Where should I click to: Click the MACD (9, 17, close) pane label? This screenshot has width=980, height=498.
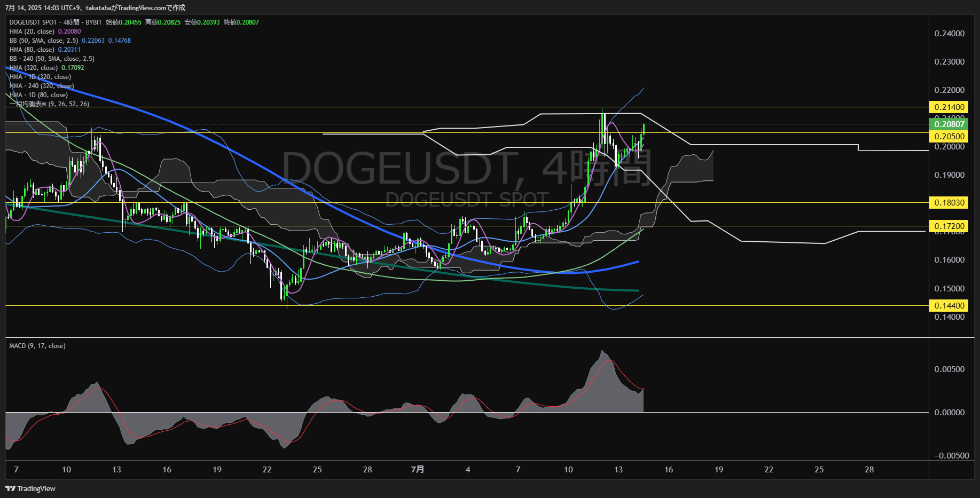37,346
